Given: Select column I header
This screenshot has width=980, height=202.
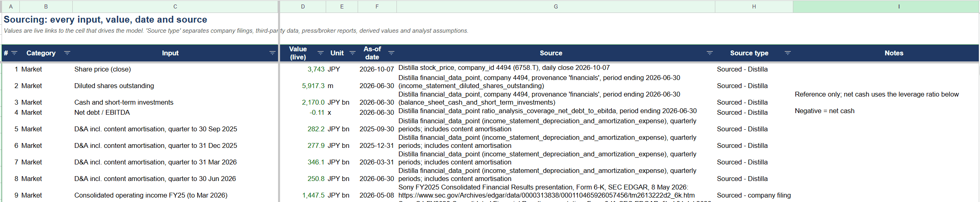Looking at the screenshot, I should click(x=886, y=6).
